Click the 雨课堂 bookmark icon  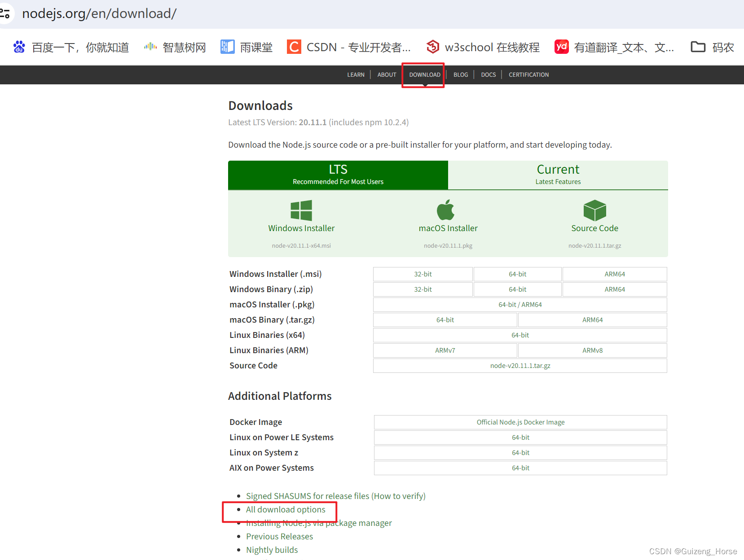(x=228, y=47)
